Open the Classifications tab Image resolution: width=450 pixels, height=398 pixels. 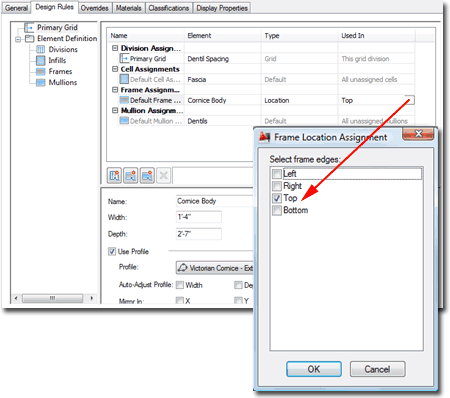coord(169,8)
